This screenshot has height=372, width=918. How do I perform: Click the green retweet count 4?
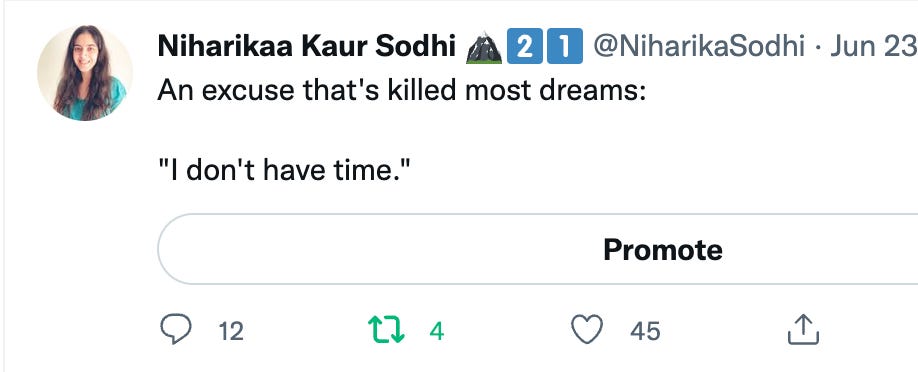tap(437, 332)
